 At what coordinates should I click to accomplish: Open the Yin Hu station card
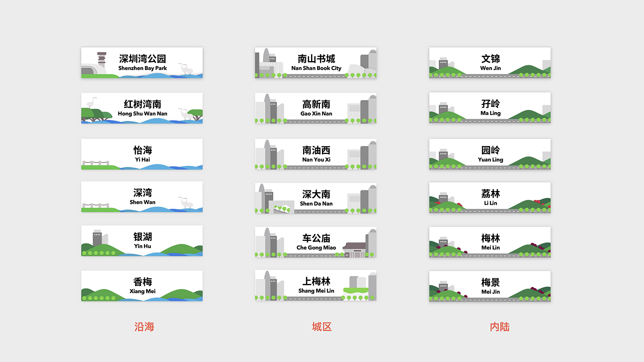pos(142,241)
